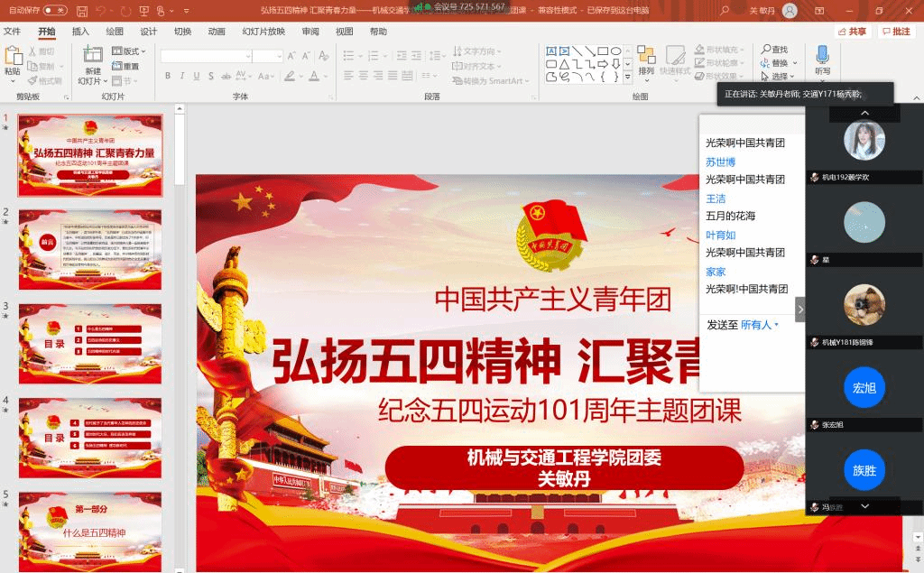Select the Text Box shape in gallery
Viewport: 924px width, 573px height.
[551, 51]
